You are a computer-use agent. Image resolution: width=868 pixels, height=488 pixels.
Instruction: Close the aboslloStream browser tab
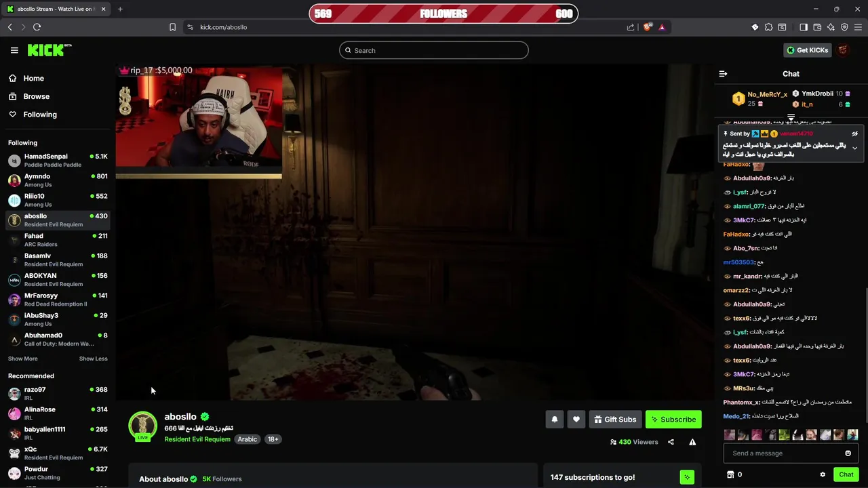103,9
